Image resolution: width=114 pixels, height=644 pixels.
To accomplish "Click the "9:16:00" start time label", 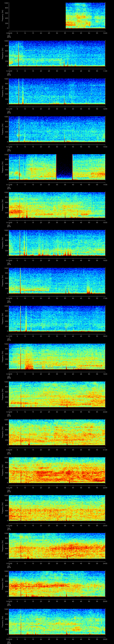I will 9,298.
